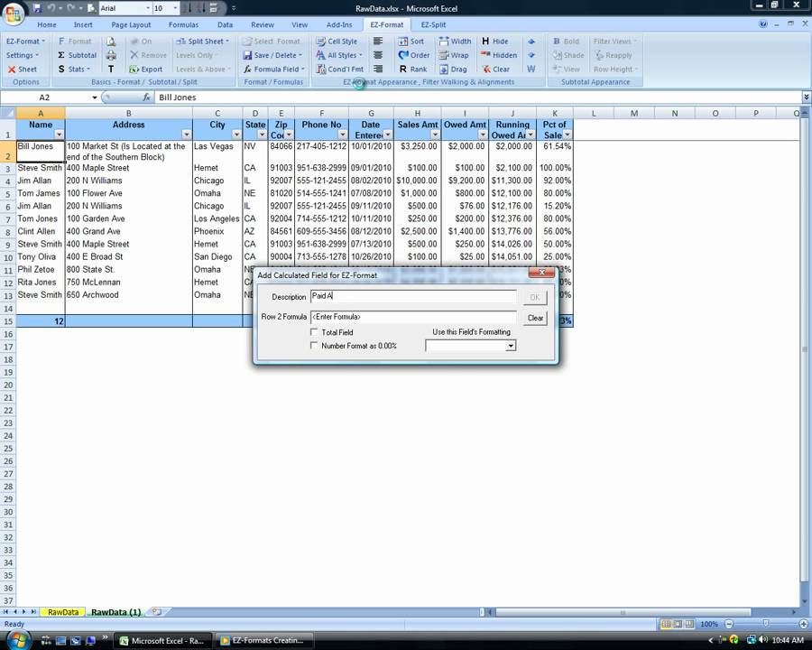This screenshot has width=812, height=650.
Task: Click the Width tool
Action: coord(456,42)
